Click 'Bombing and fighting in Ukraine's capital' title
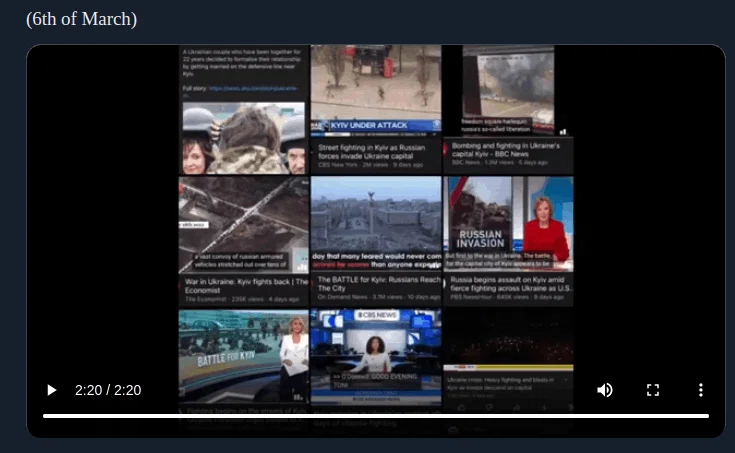The height and width of the screenshot is (453, 735). click(506, 150)
